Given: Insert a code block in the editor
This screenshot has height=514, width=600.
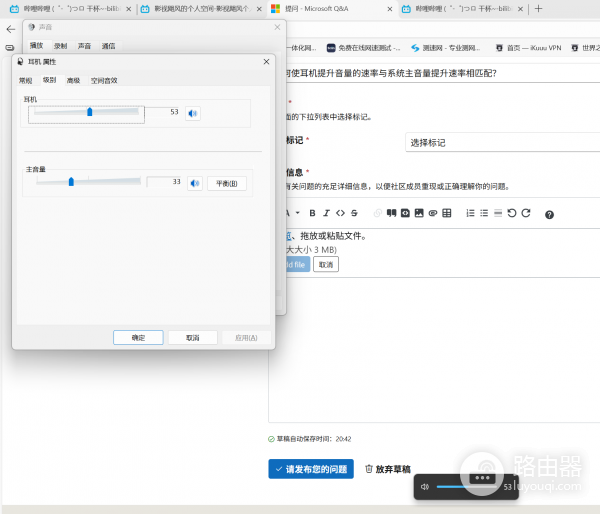Looking at the screenshot, I should pyautogui.click(x=405, y=213).
